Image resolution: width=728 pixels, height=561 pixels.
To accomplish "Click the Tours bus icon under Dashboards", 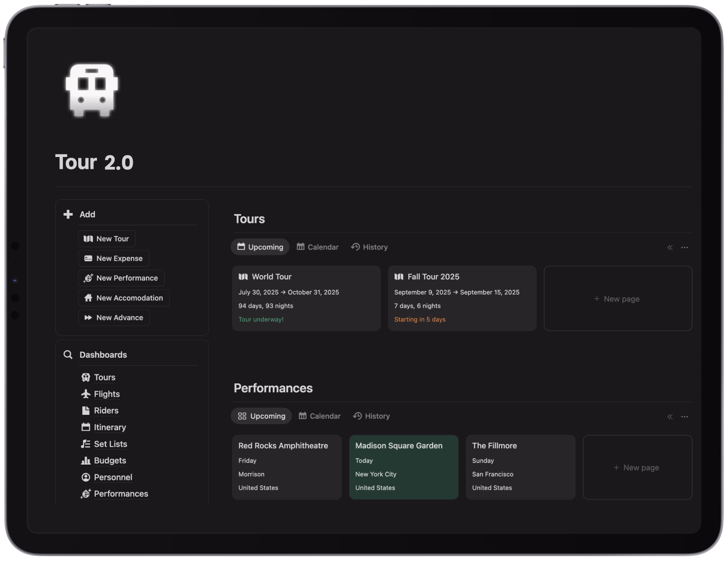I will (86, 377).
